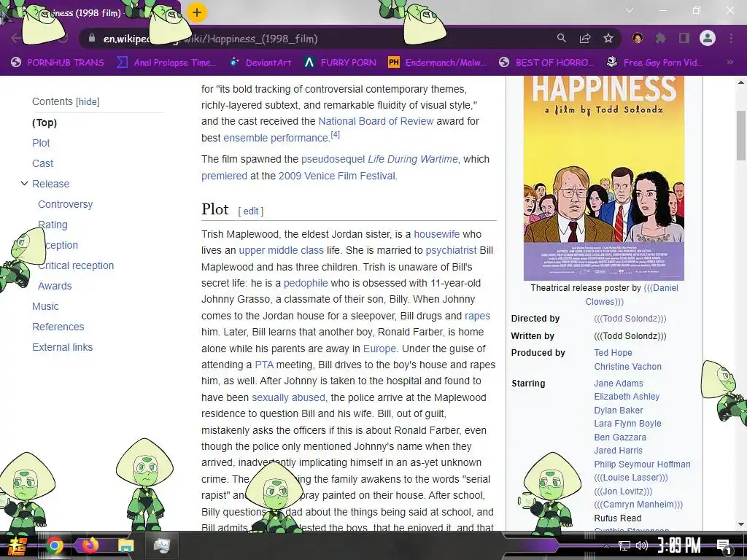Viewport: 747px width, 560px height.
Task: Open producer Ted Hope's link
Action: pyautogui.click(x=613, y=353)
